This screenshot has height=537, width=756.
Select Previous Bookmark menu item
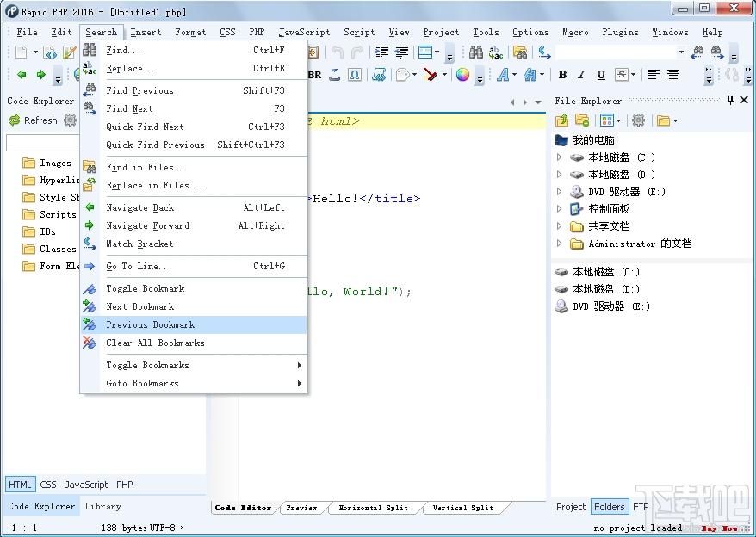pos(194,325)
